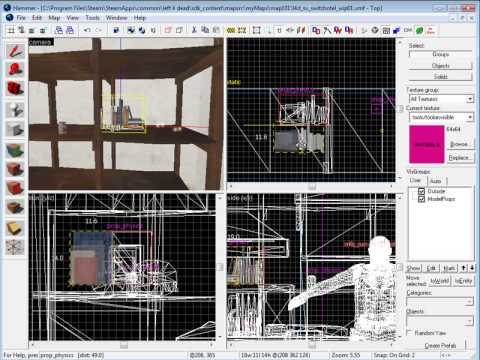The image size is (480, 360).
Task: Open the Window menu
Action: coord(116,18)
